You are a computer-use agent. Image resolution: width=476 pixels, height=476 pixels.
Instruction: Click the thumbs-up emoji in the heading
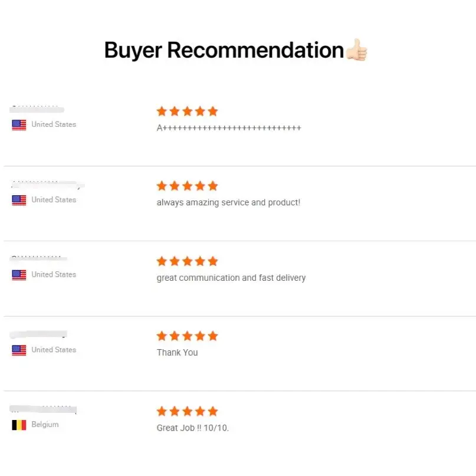point(356,50)
